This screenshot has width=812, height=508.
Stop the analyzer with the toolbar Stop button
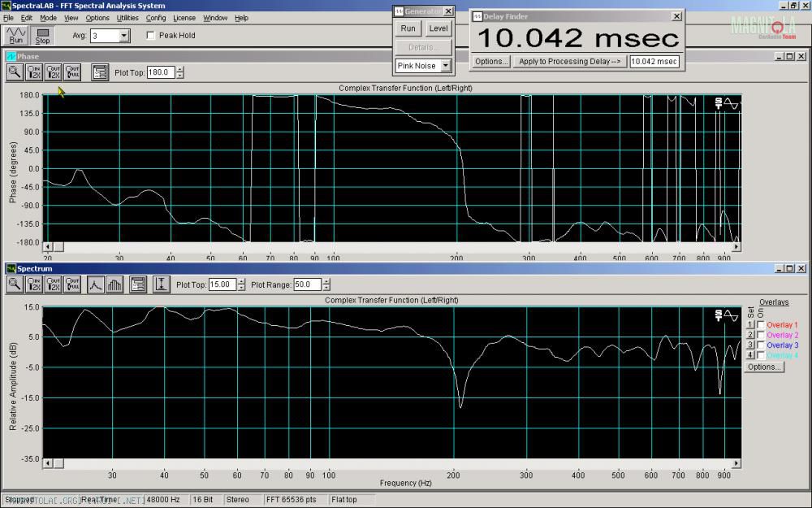(x=42, y=35)
